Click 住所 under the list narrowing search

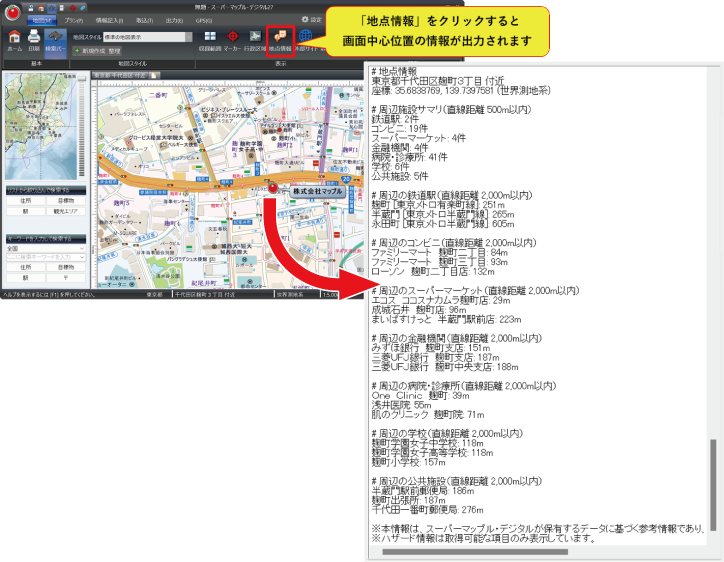tap(25, 201)
